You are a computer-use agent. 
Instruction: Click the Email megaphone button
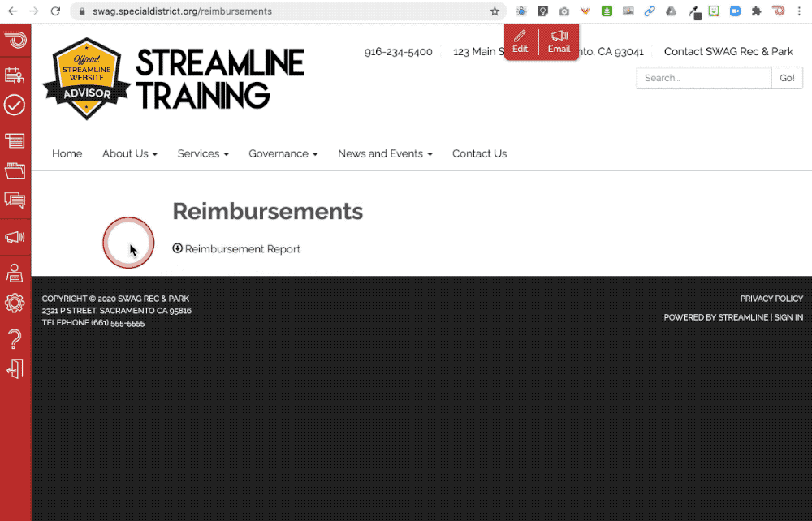pos(559,41)
